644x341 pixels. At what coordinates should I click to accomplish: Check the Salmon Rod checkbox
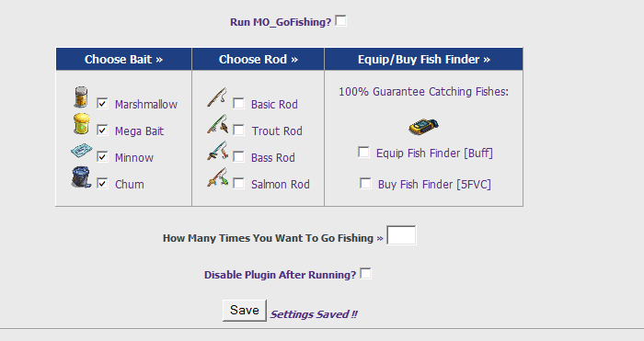(238, 183)
